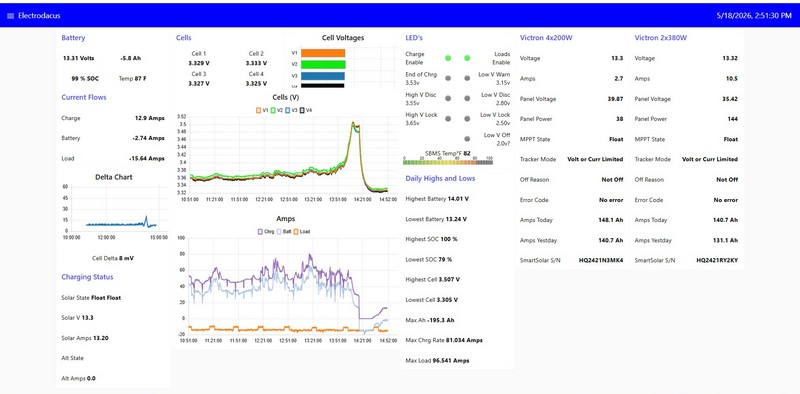Select the Current Flows heading
The width and height of the screenshot is (800, 394).
[x=84, y=97]
